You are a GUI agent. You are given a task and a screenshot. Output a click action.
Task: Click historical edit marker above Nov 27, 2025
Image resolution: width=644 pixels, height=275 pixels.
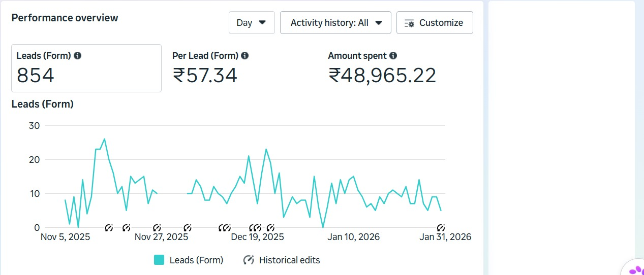[x=157, y=228]
